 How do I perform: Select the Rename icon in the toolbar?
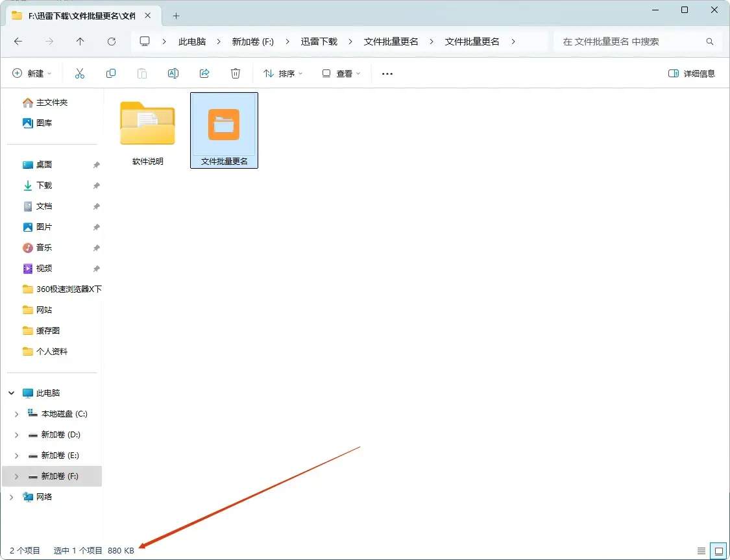(x=173, y=73)
